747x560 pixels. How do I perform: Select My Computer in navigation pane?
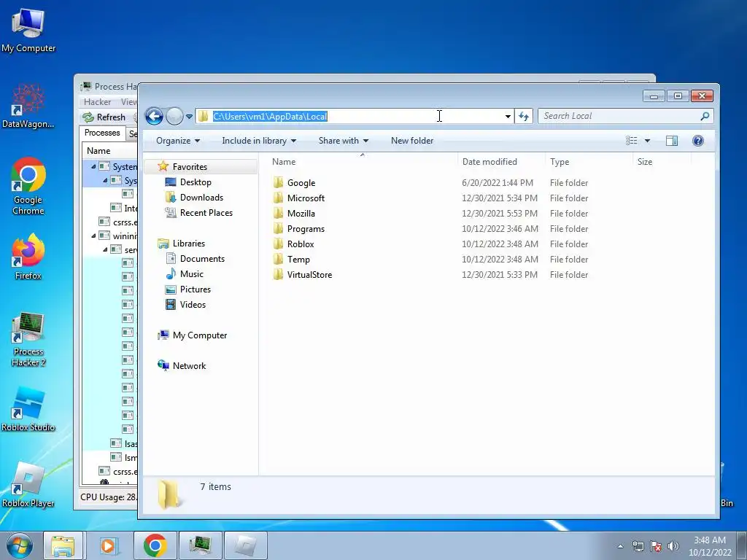(200, 335)
